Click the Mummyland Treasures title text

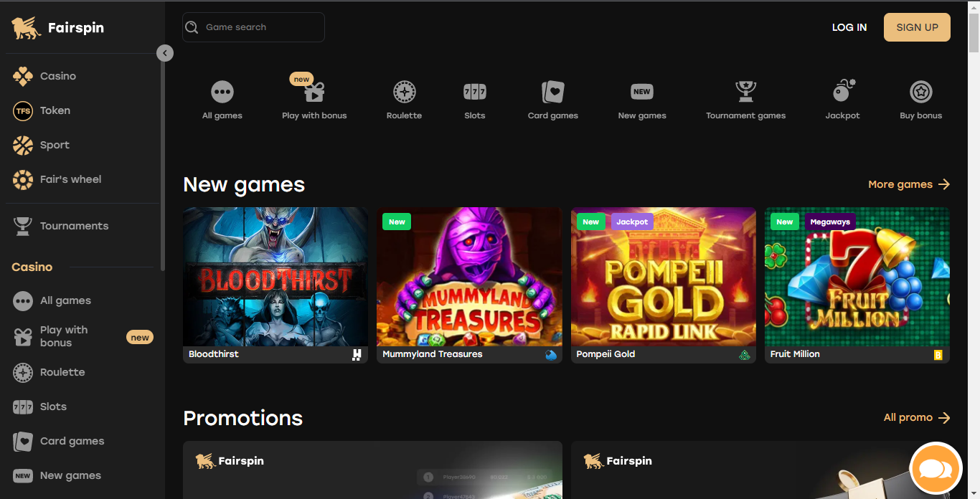pyautogui.click(x=433, y=354)
